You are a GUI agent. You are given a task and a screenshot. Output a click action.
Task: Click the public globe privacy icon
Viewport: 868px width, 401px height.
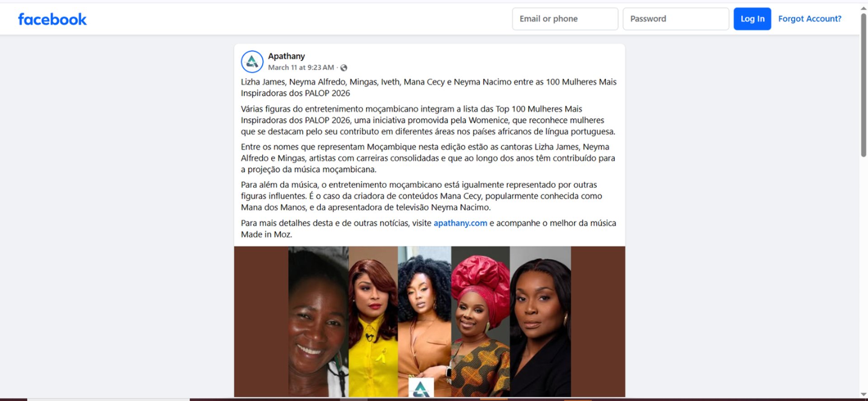click(344, 68)
